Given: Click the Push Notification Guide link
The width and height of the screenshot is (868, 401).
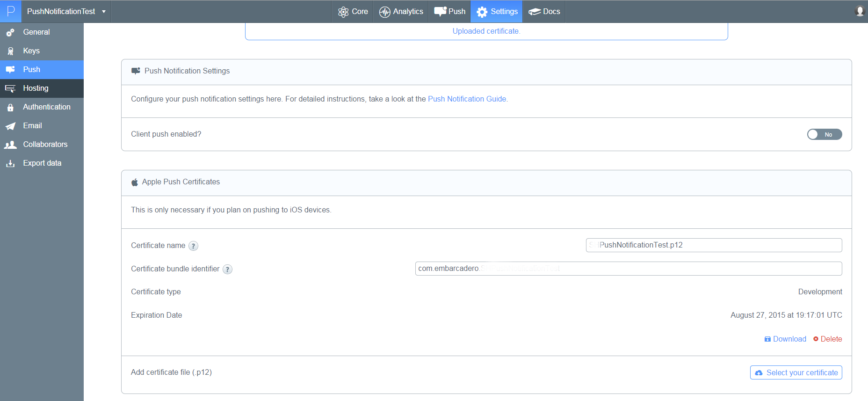Looking at the screenshot, I should pyautogui.click(x=467, y=99).
